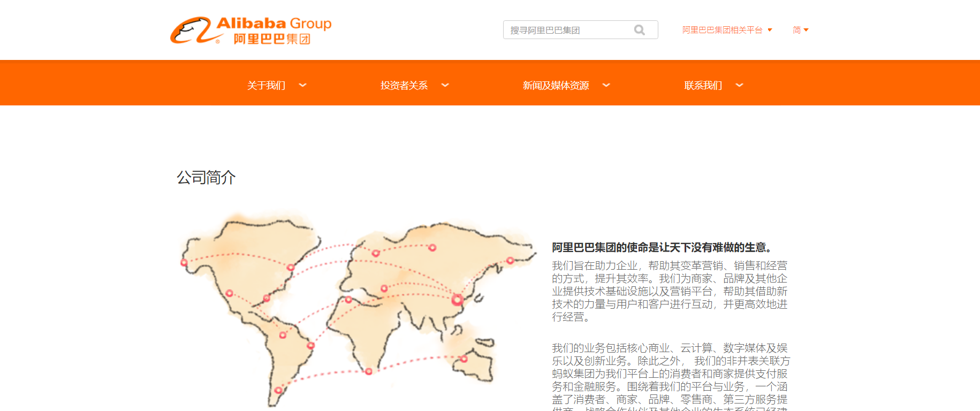Open the 投资者关系 menu
The width and height of the screenshot is (980, 411).
[404, 85]
